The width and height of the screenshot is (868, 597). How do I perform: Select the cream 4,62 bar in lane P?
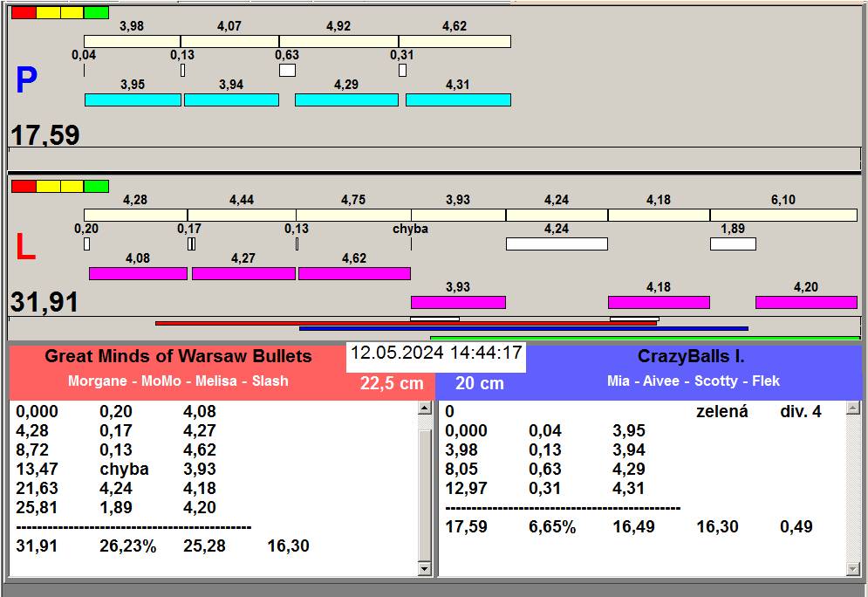[455, 42]
